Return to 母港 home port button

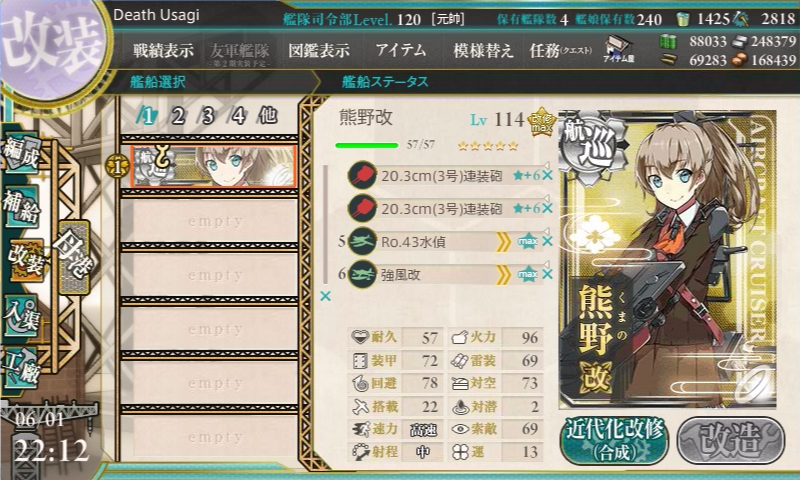[x=74, y=257]
